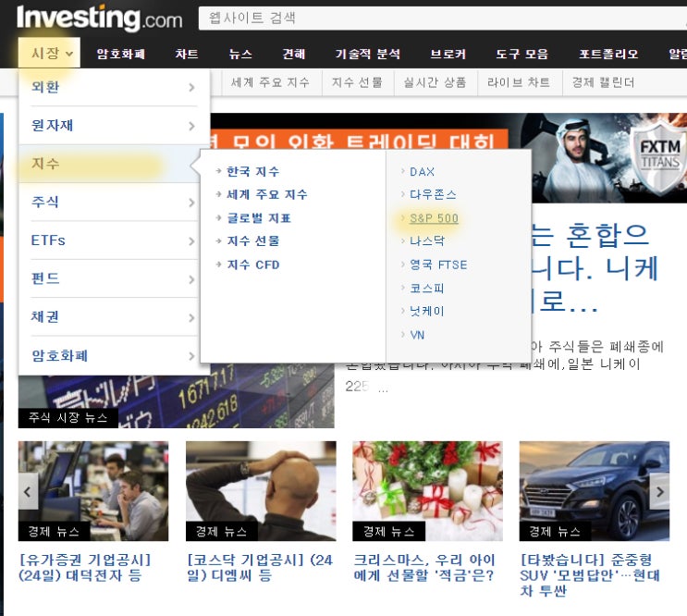The image size is (687, 616).
Task: Select the 라이브 차트 sub-tab
Action: coord(519,82)
